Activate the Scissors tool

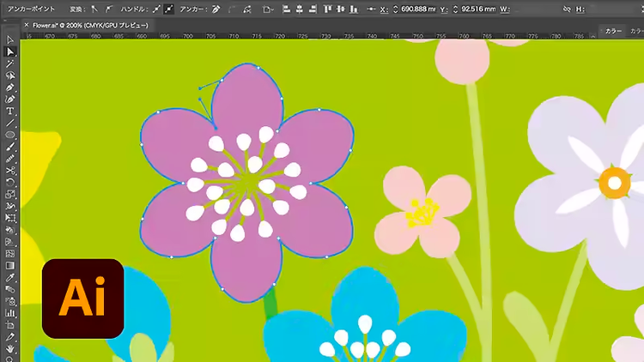click(x=10, y=170)
